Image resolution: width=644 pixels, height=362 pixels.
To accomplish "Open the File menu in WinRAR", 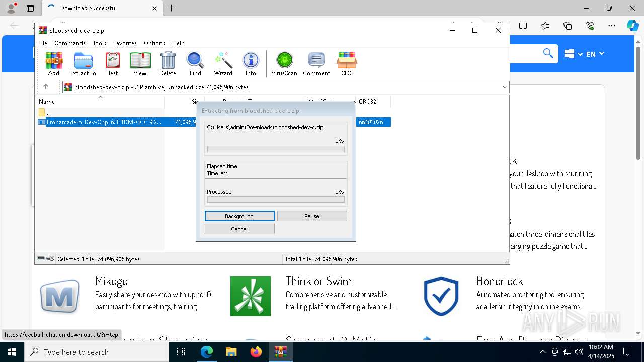I will point(43,43).
